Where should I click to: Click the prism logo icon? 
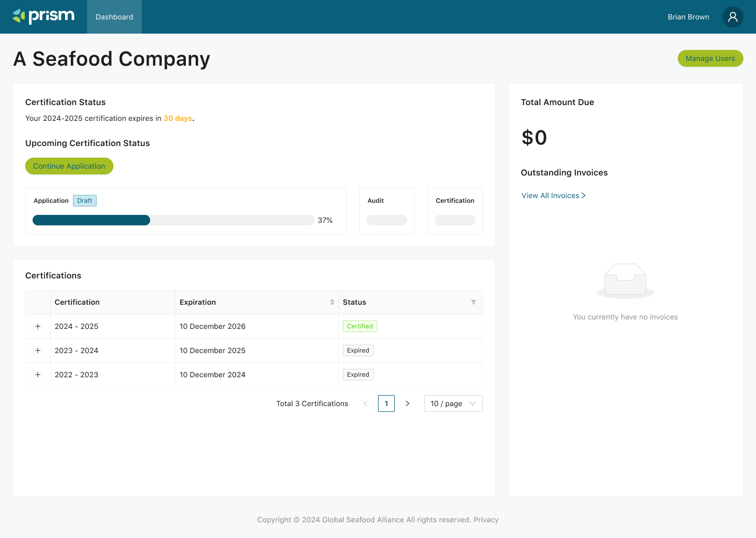(18, 16)
